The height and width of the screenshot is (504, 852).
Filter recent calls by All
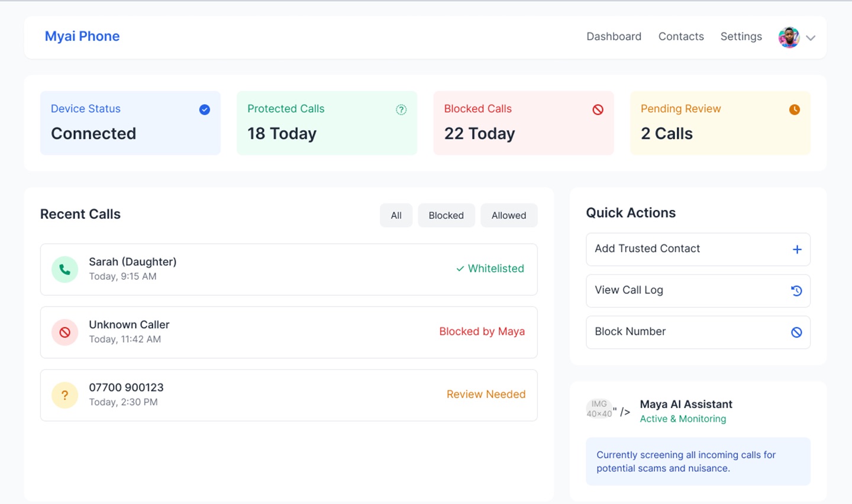click(396, 215)
